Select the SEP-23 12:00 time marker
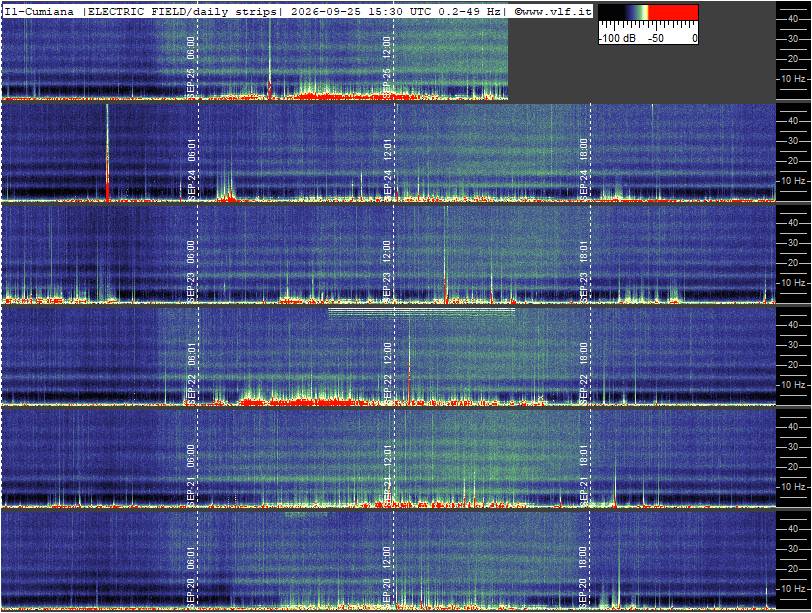The height and width of the screenshot is (613, 812). tap(387, 271)
